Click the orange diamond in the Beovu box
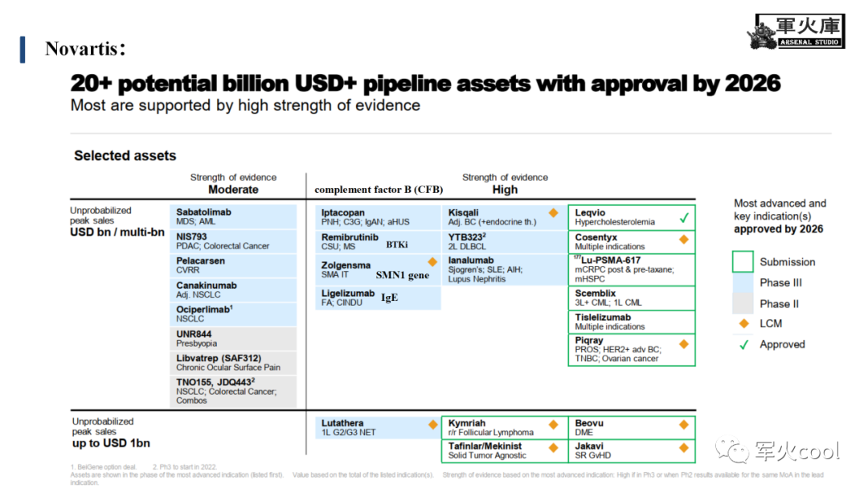This screenshot has width=868, height=489. click(x=684, y=425)
